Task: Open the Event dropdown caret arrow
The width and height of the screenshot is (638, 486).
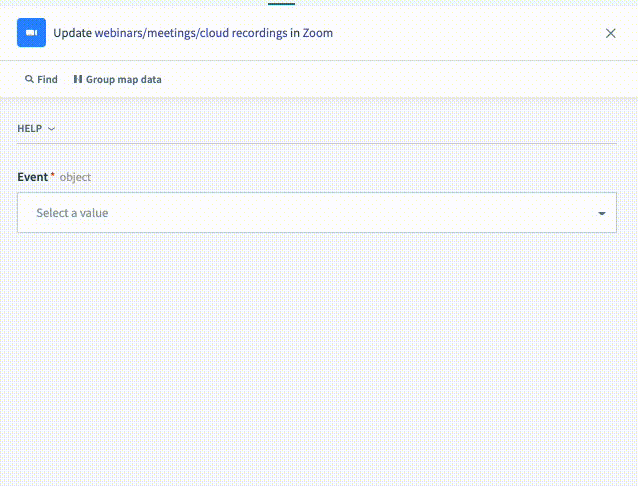Action: pyautogui.click(x=601, y=213)
